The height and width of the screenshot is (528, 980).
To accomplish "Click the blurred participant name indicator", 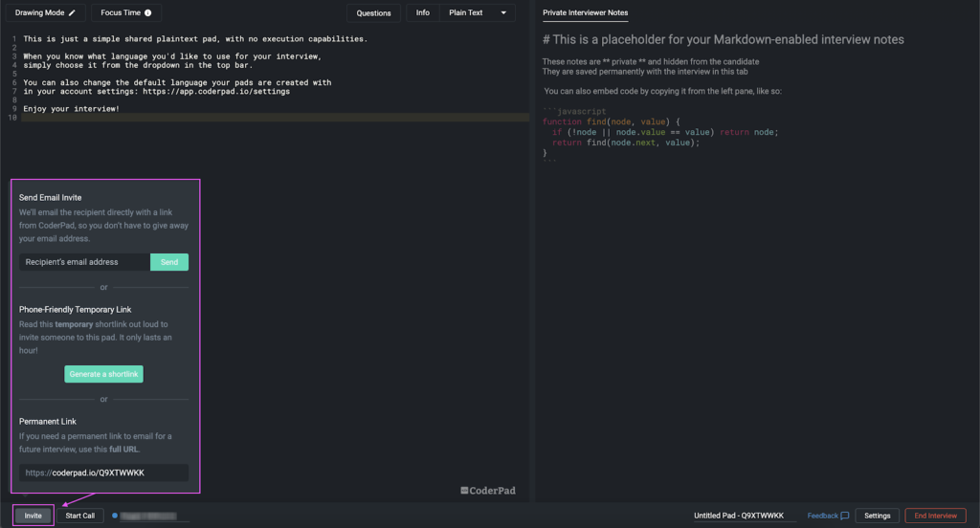I will [148, 516].
